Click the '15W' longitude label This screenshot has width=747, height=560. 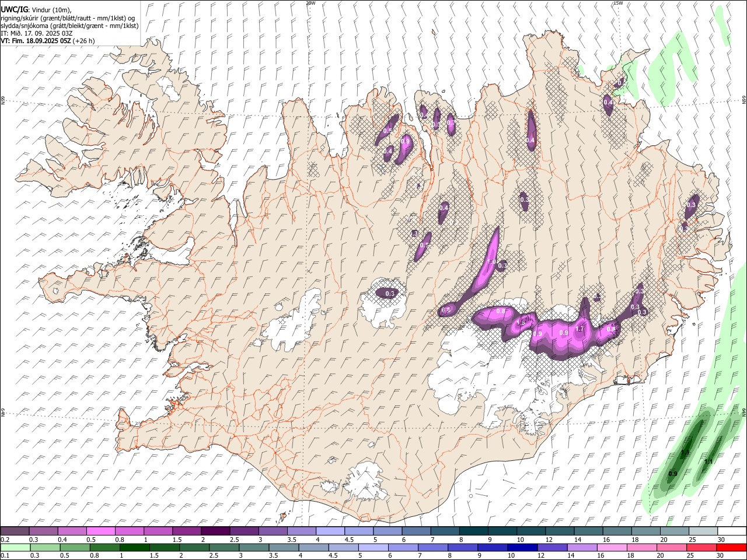click(x=618, y=3)
